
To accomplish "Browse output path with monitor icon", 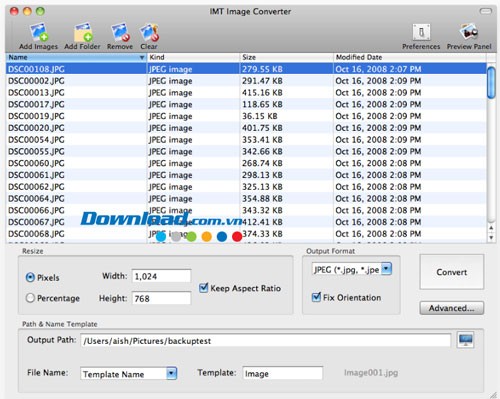I will pyautogui.click(x=465, y=340).
